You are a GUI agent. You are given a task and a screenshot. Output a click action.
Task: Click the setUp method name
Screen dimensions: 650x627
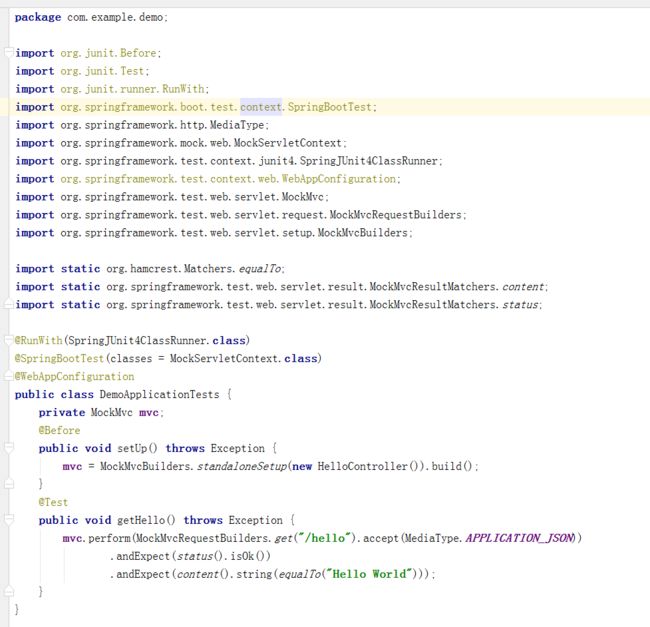point(132,448)
